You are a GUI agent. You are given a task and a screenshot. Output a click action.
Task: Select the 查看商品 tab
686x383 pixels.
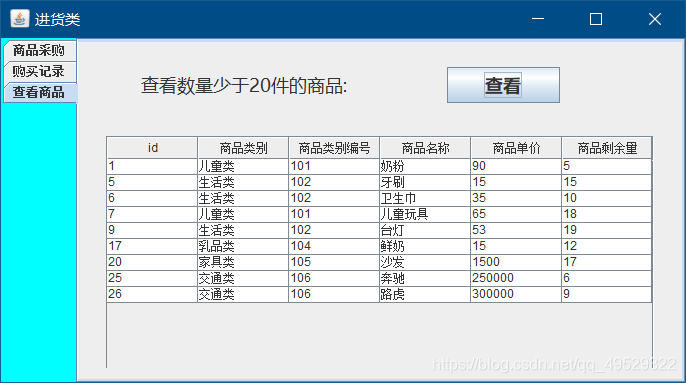[x=40, y=92]
